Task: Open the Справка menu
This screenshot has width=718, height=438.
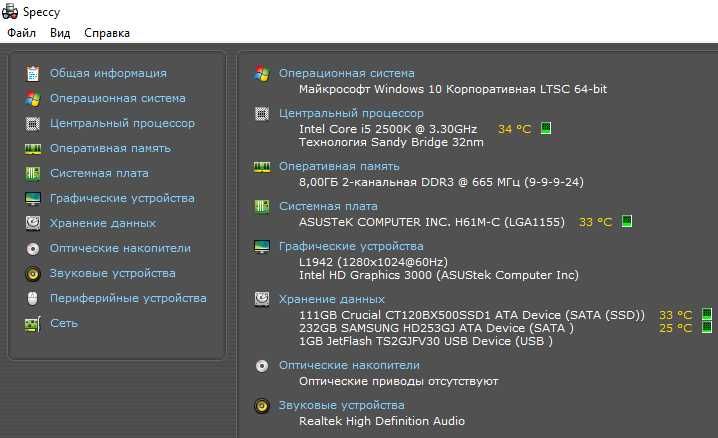Action: point(107,33)
